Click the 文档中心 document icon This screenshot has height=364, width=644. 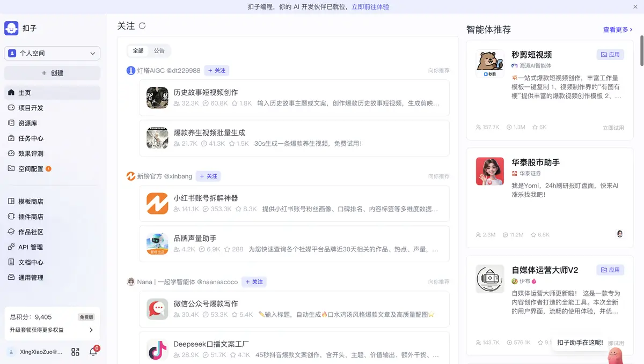(11, 262)
